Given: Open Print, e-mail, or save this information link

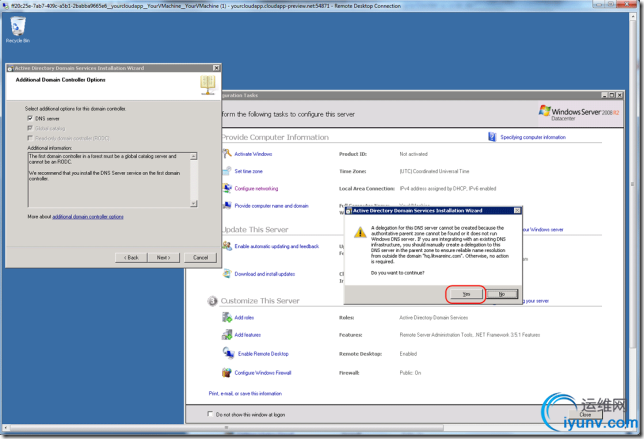Looking at the screenshot, I should 245,393.
